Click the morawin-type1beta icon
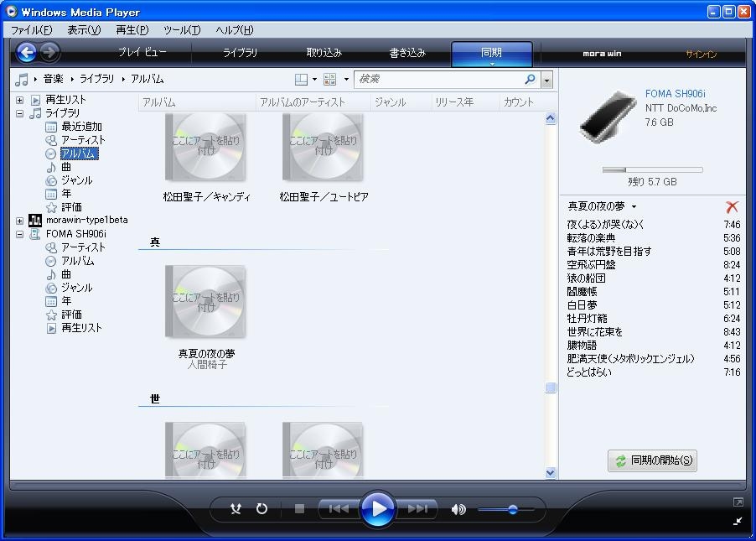The image size is (756, 541). [34, 220]
